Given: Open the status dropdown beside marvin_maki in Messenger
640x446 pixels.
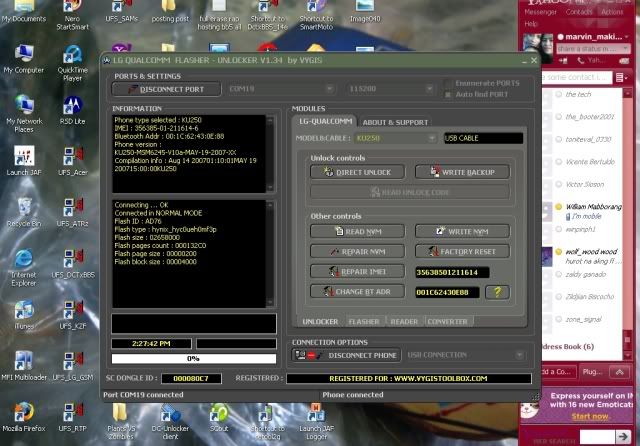Looking at the screenshot, I should [x=627, y=37].
